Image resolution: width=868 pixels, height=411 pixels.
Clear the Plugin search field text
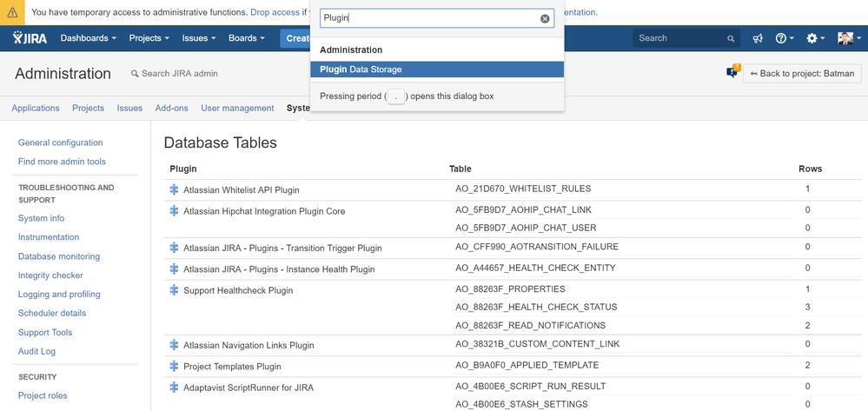click(545, 18)
